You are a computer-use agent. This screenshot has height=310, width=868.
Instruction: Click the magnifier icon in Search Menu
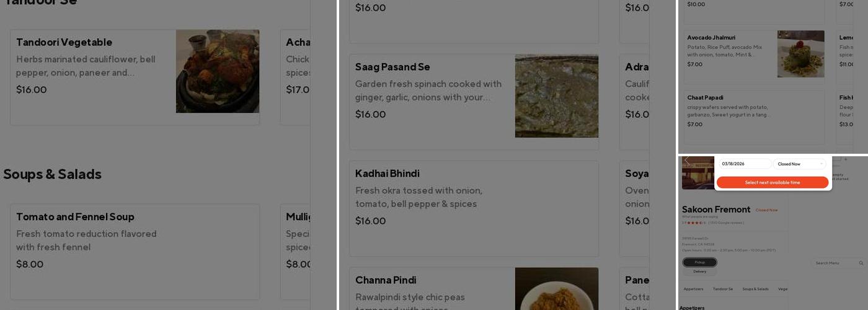[861, 263]
